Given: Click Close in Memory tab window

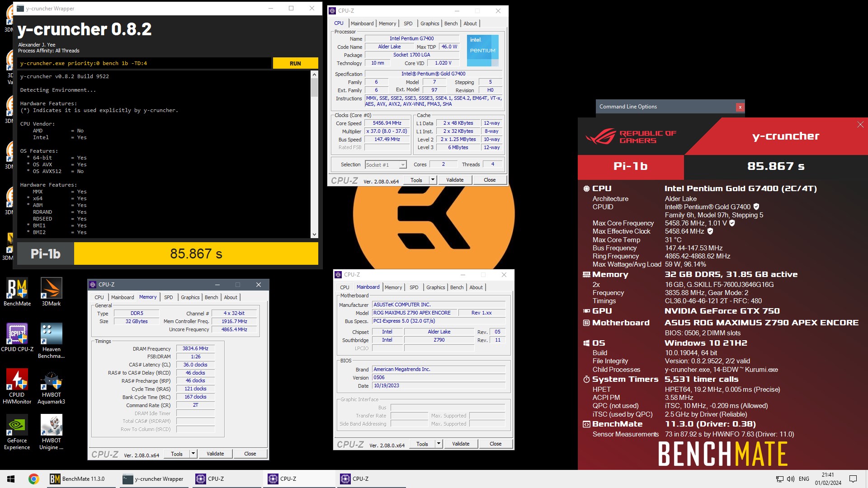Looking at the screenshot, I should coord(250,454).
